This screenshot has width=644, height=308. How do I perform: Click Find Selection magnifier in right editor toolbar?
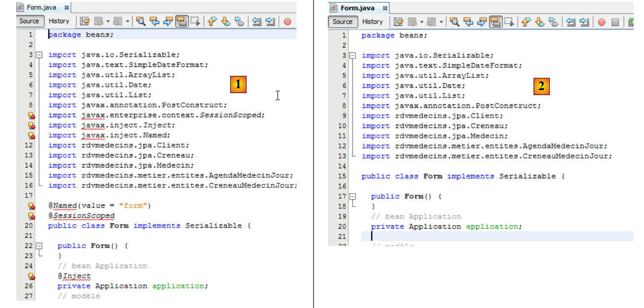point(454,22)
